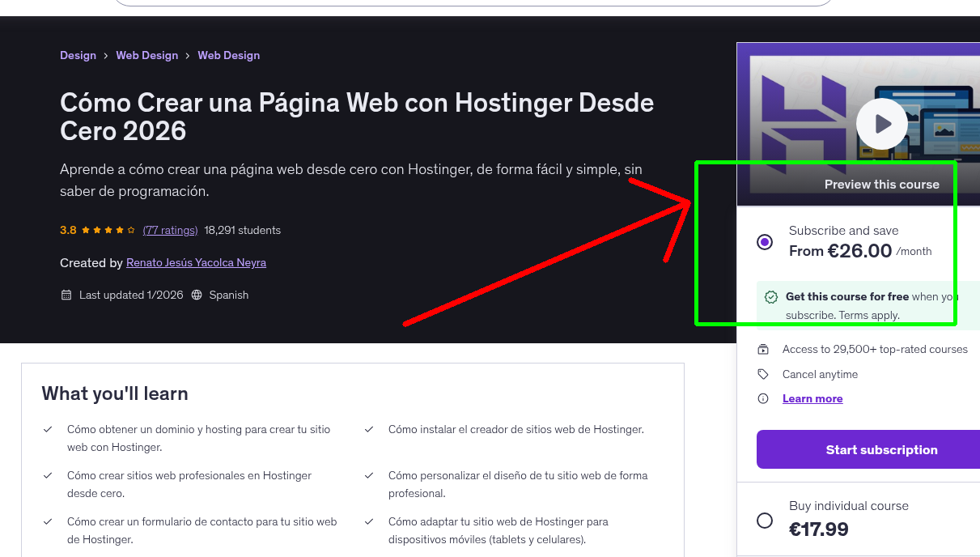Click the green verified badge icon
Screen dimensions: 980x557
(x=771, y=297)
